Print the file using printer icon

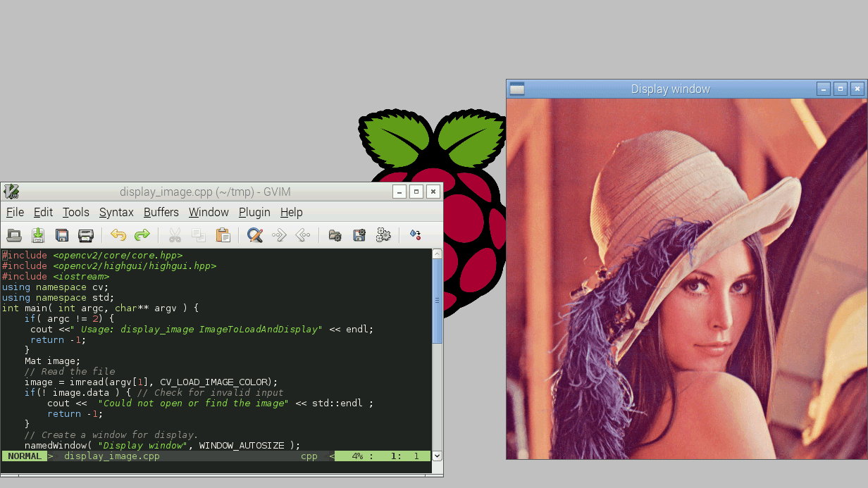pos(86,235)
